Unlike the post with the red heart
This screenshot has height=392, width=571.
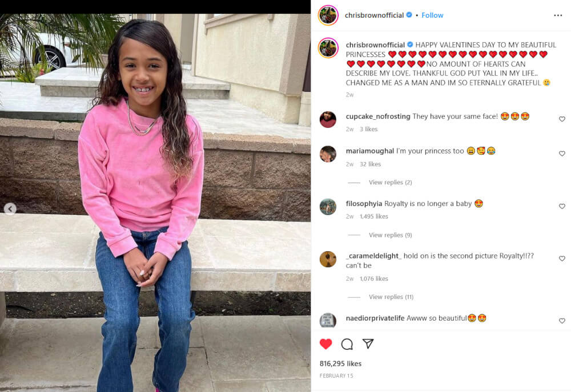(325, 344)
